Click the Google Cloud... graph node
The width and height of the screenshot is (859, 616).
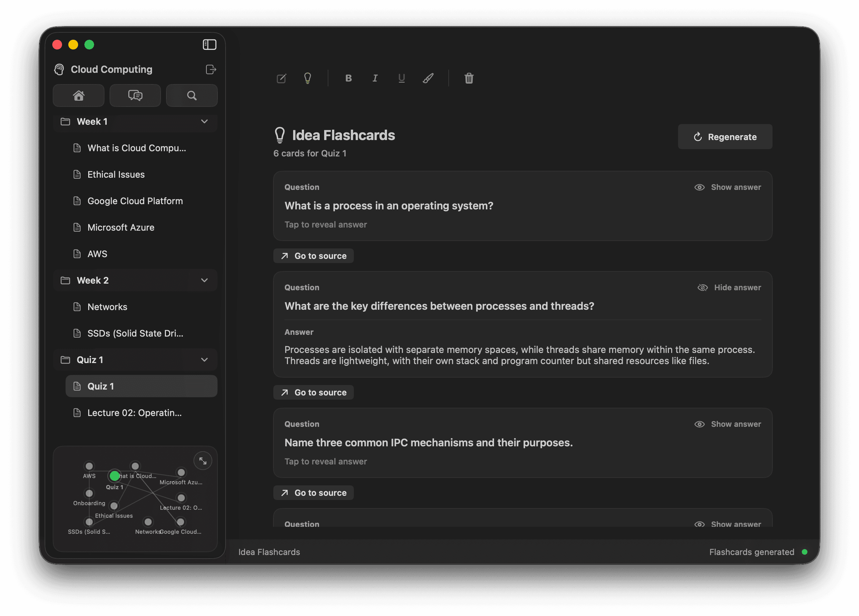coord(180,522)
